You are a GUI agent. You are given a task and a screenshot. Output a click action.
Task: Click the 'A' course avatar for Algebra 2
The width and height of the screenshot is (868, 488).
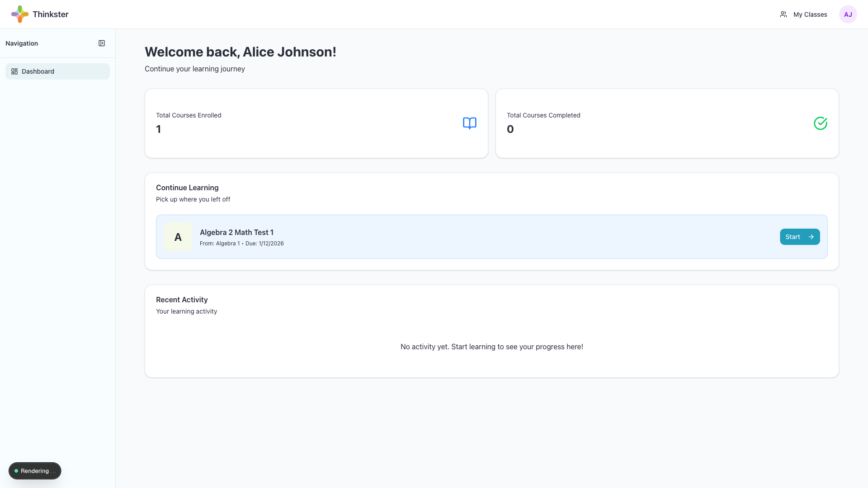pos(178,236)
